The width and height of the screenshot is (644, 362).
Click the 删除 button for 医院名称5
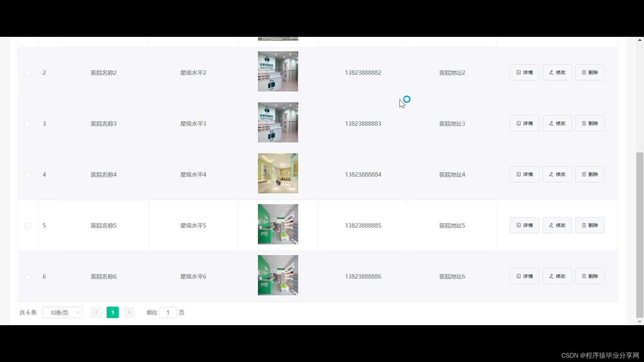click(590, 225)
